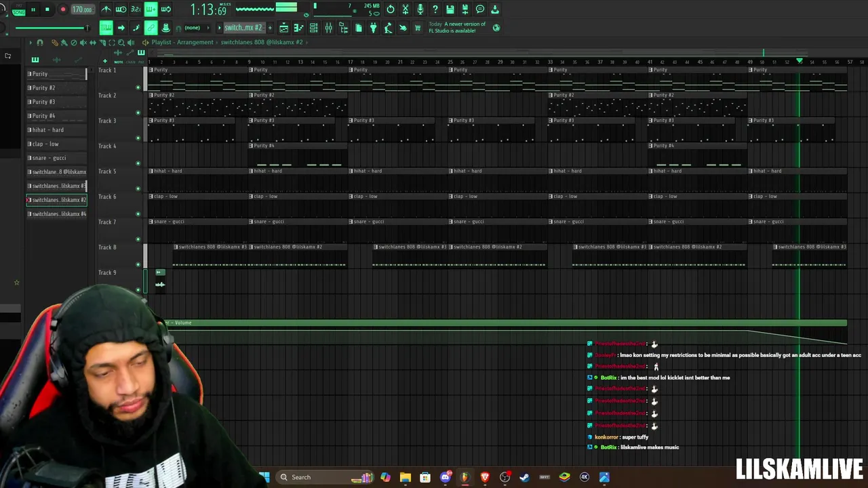Screen dimensions: 868x488
Task: Toggle the playlist magnet snap icon
Action: [x=40, y=43]
